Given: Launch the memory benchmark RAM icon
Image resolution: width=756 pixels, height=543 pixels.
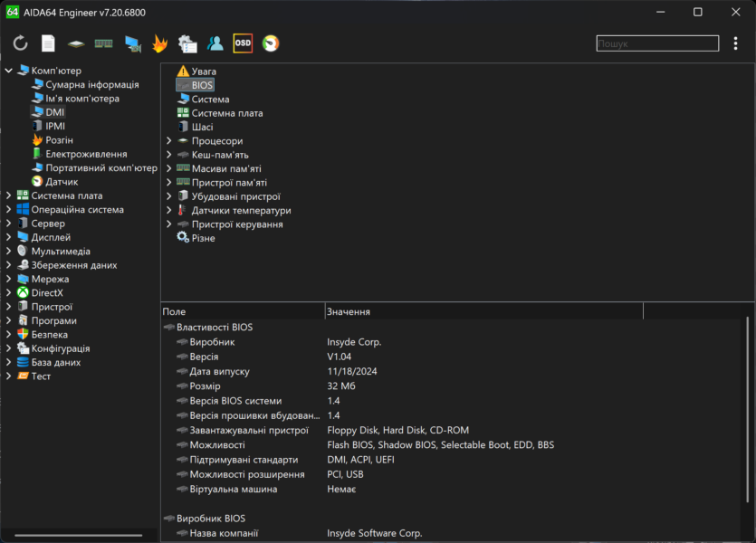Looking at the screenshot, I should click(x=103, y=43).
